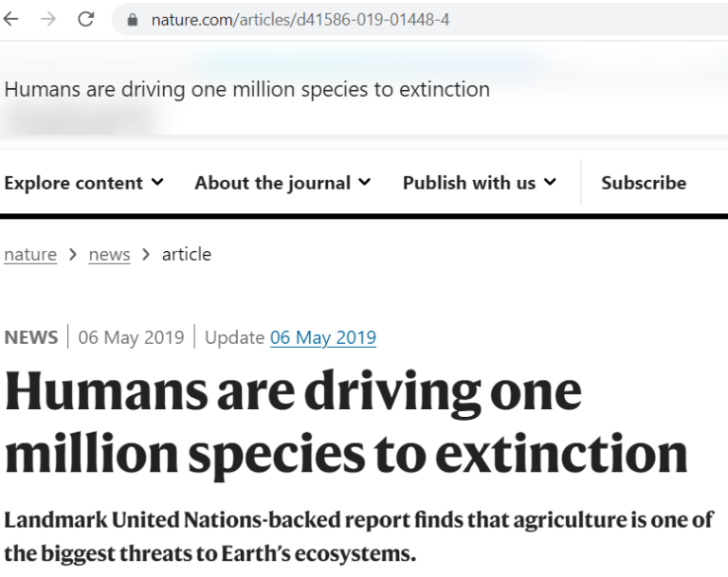Click the article breadcrumb text

point(187,254)
